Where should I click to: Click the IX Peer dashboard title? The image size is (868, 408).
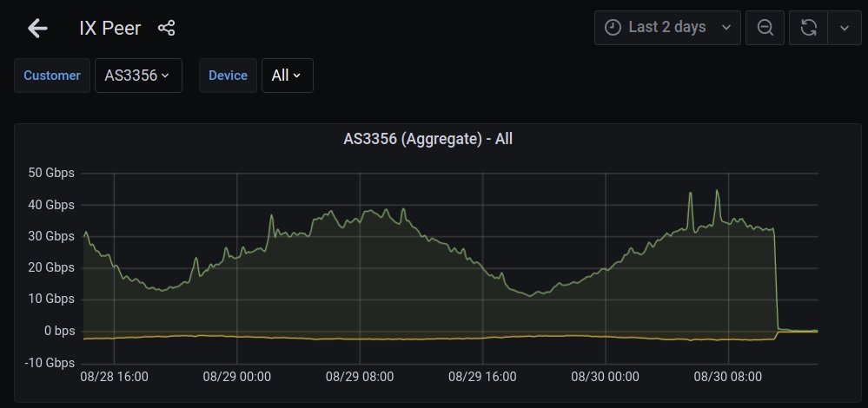110,28
